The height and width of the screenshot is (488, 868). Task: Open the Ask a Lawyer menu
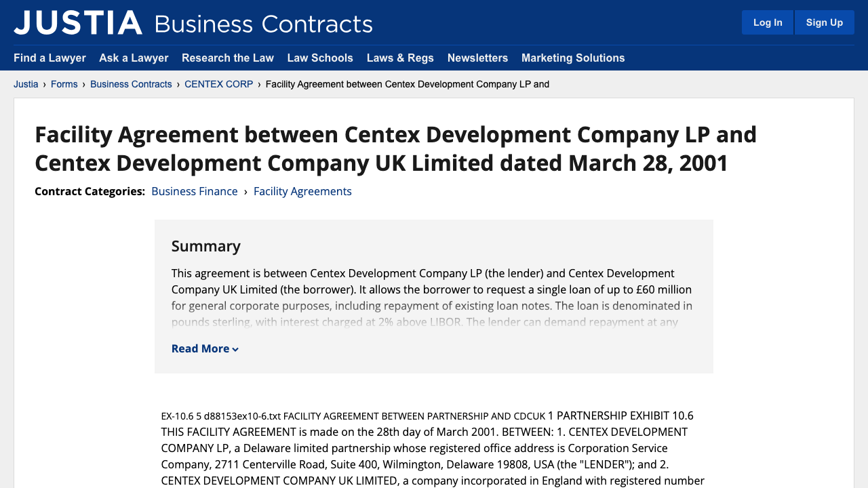(x=134, y=58)
